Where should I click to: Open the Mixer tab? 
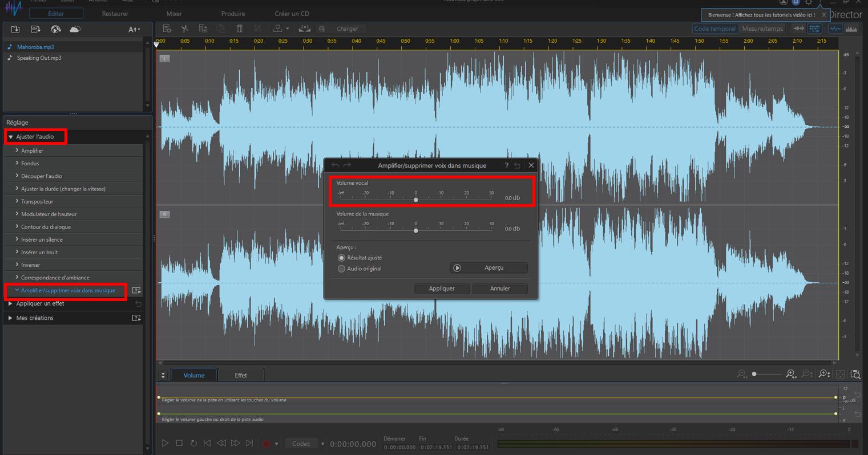click(x=174, y=14)
